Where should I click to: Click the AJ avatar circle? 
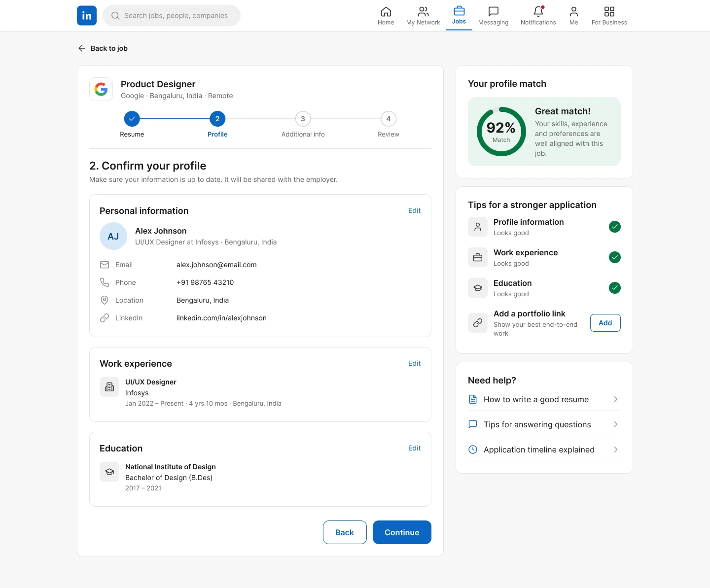pos(113,236)
